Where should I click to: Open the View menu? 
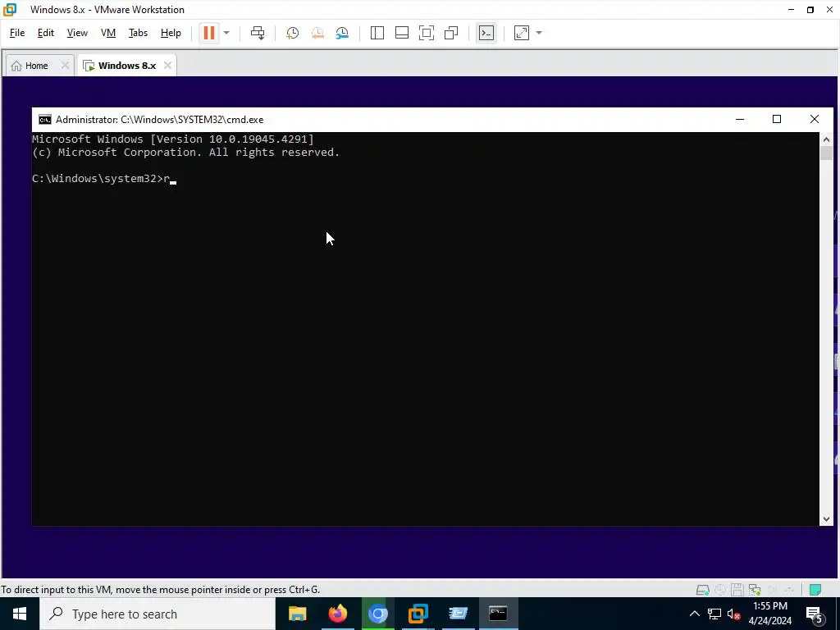(x=77, y=33)
